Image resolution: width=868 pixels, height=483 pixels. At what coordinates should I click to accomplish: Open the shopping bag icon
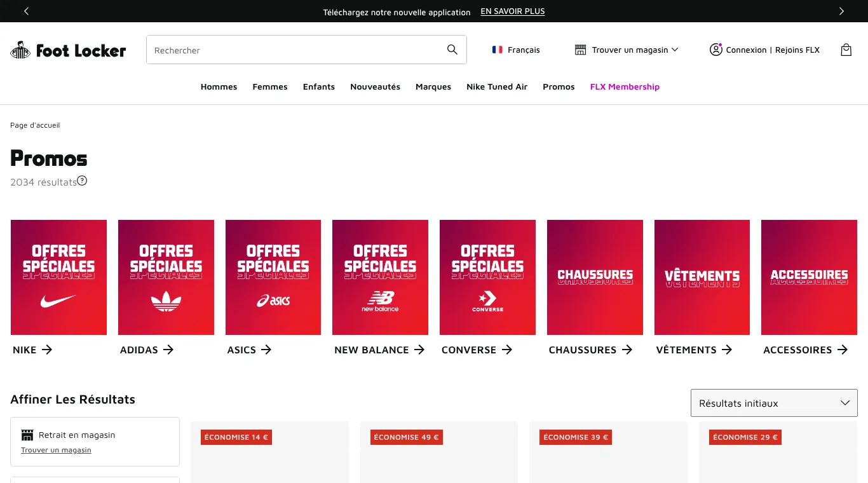click(x=846, y=50)
